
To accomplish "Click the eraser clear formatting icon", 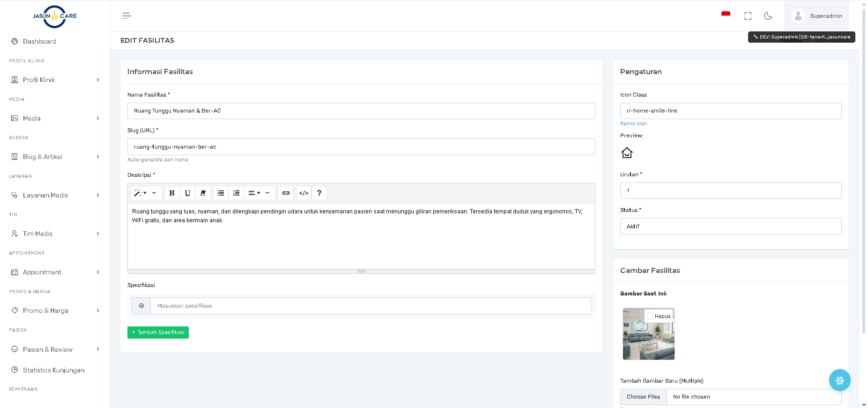I will [x=203, y=193].
